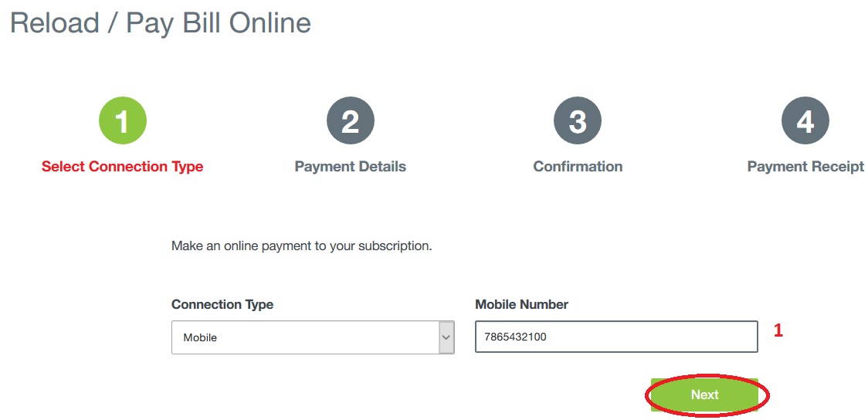Viewport: 868px width, 420px height.
Task: Click the 'Connection Type' field label
Action: [222, 304]
